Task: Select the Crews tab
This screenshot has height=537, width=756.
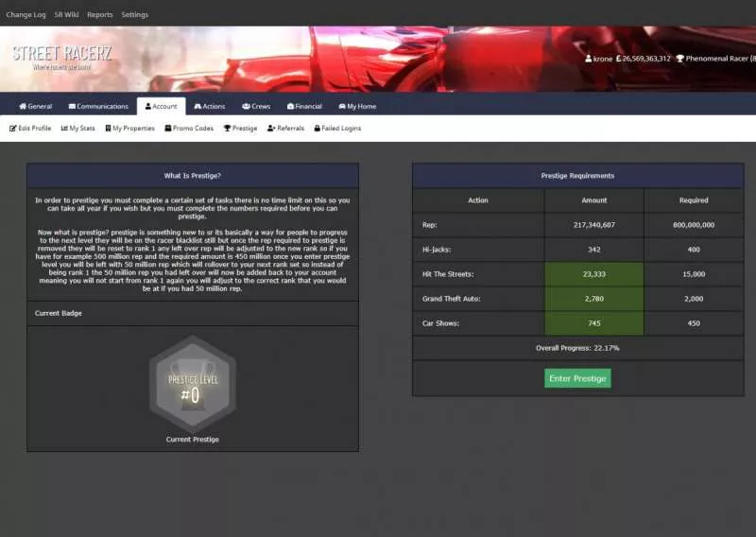Action: [x=256, y=107]
